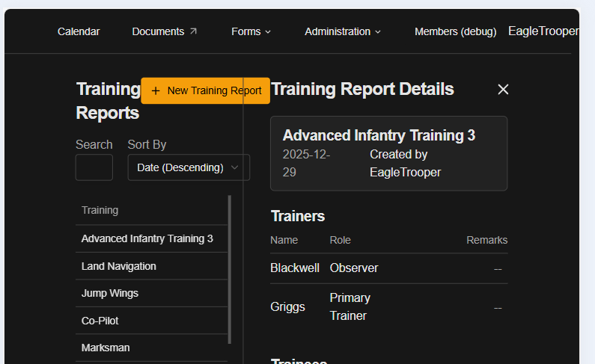The height and width of the screenshot is (364, 595).
Task: Select the Land Navigation training report
Action: click(119, 266)
